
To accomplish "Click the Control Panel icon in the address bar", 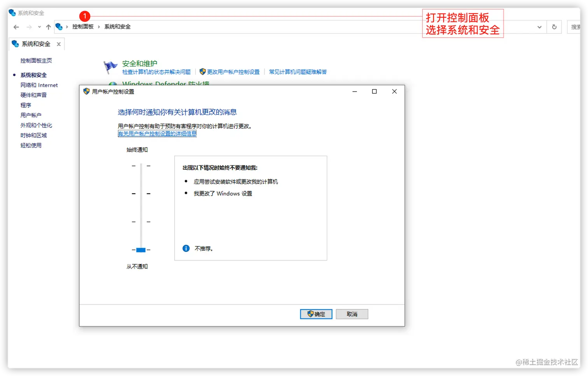I will coord(59,26).
